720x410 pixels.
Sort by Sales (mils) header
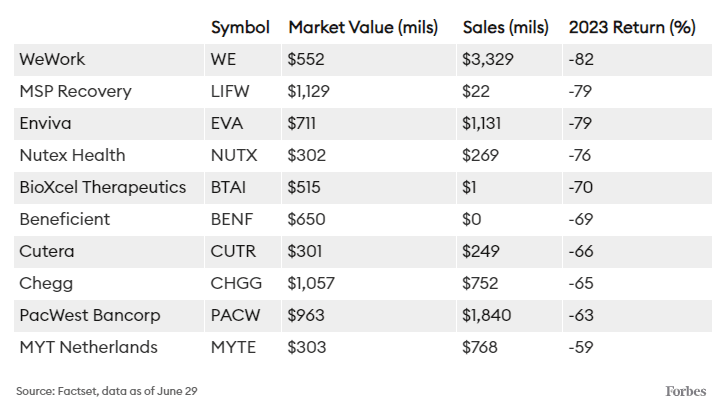pyautogui.click(x=505, y=27)
